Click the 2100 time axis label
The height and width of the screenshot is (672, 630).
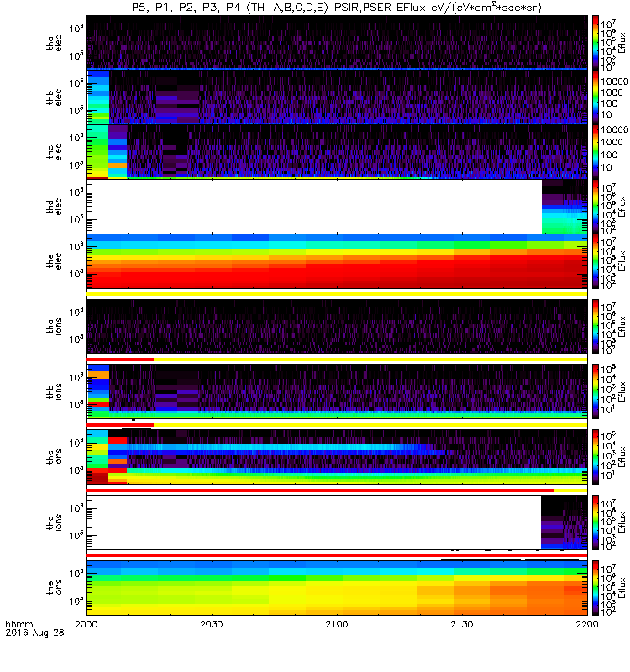[337, 624]
